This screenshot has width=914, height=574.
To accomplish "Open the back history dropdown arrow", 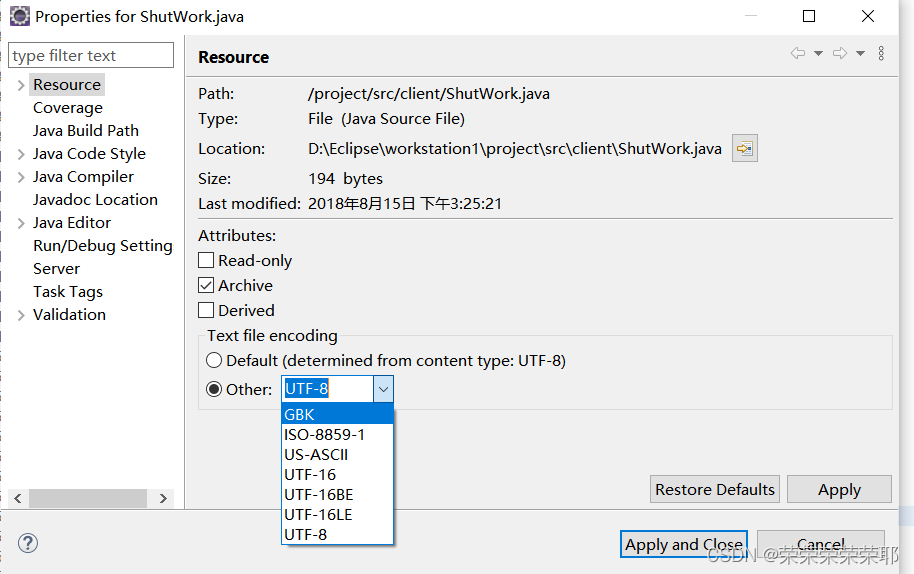I will coord(818,54).
